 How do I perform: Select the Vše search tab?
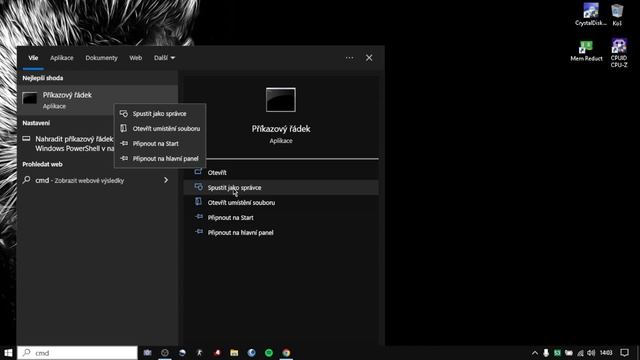pyautogui.click(x=33, y=58)
